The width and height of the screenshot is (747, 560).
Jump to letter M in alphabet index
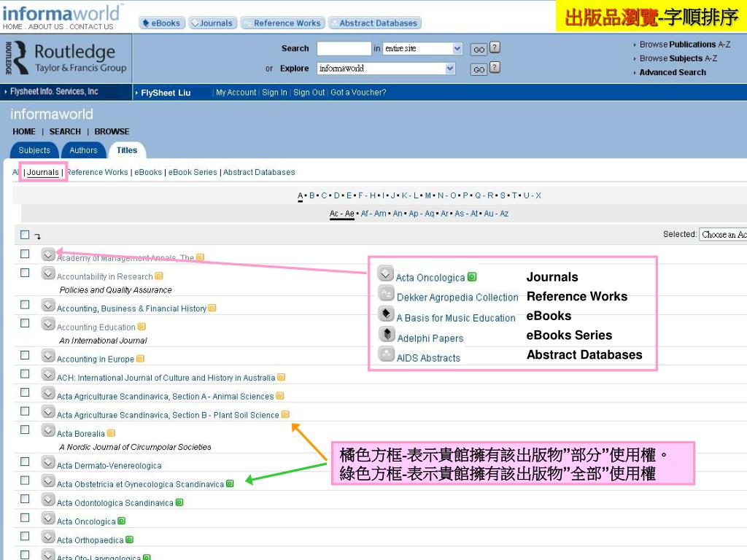(x=427, y=195)
